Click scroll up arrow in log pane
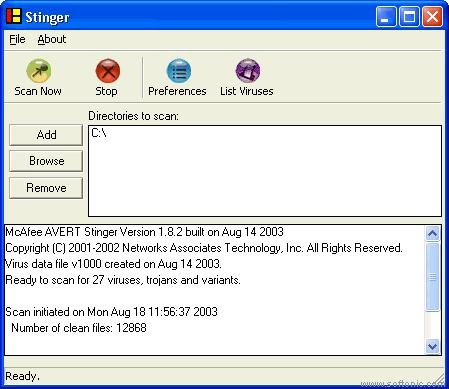The width and height of the screenshot is (449, 389). tap(432, 233)
